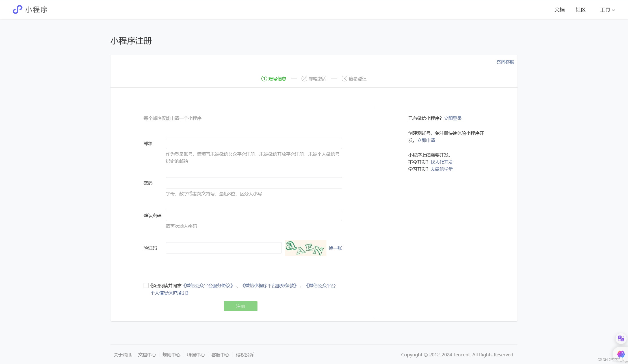Click the 小程序注册 page heading
The height and width of the screenshot is (364, 628).
tap(131, 41)
